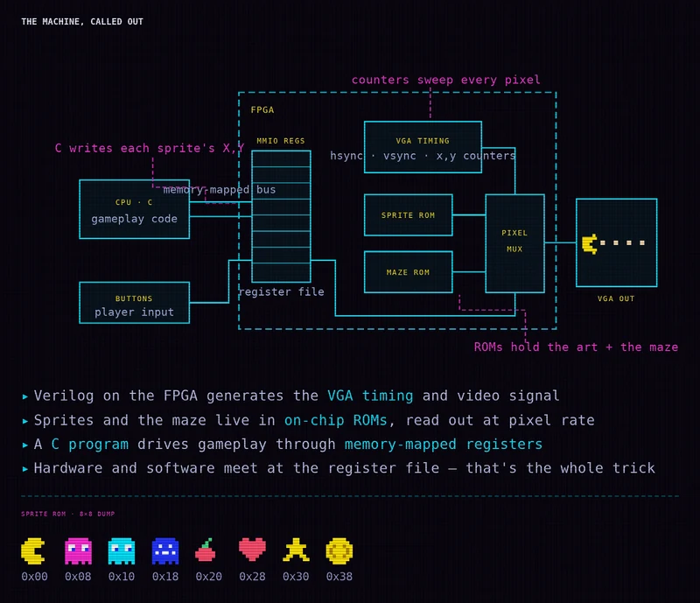Click the '0x28' address label
Image resolution: width=700 pixels, height=603 pixels.
click(x=252, y=577)
